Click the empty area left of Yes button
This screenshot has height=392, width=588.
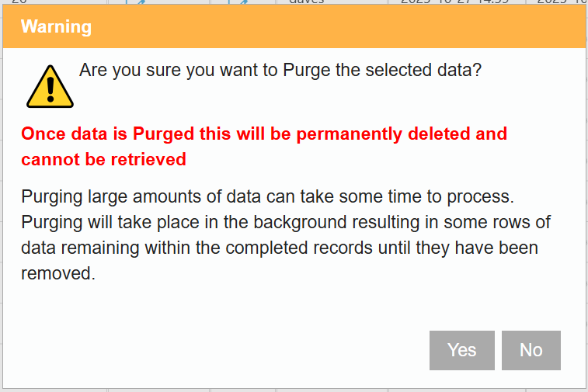click(233, 350)
